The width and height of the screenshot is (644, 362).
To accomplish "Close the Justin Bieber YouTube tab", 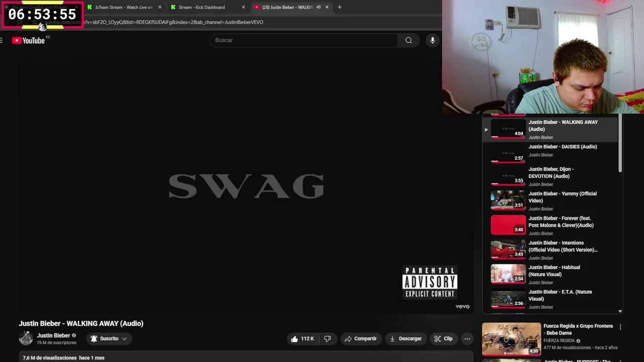I will point(327,7).
